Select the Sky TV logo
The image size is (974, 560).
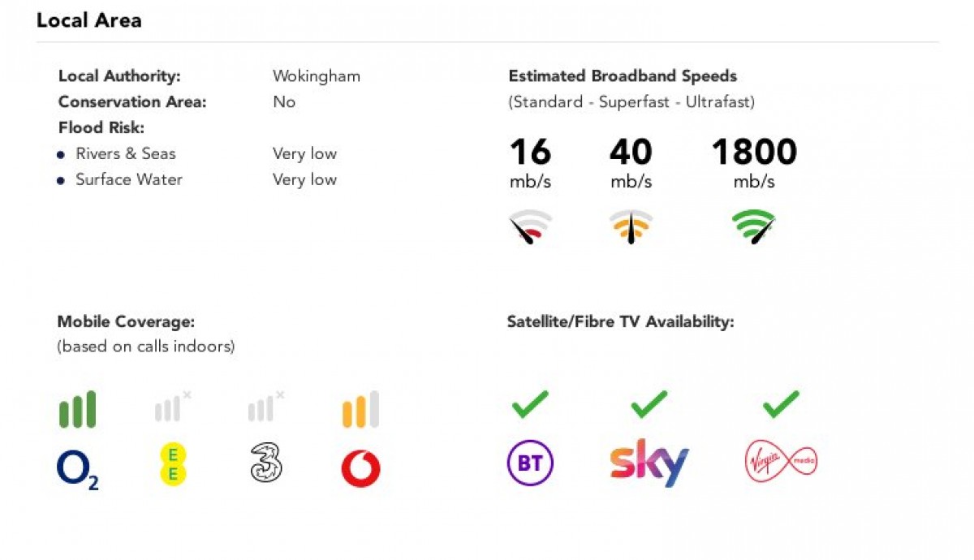(649, 463)
